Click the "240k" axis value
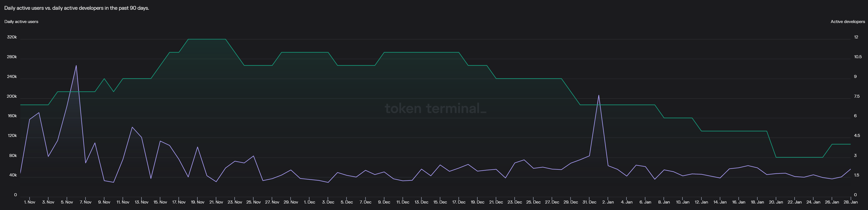Viewport: 868px width, 210px height. tap(12, 77)
